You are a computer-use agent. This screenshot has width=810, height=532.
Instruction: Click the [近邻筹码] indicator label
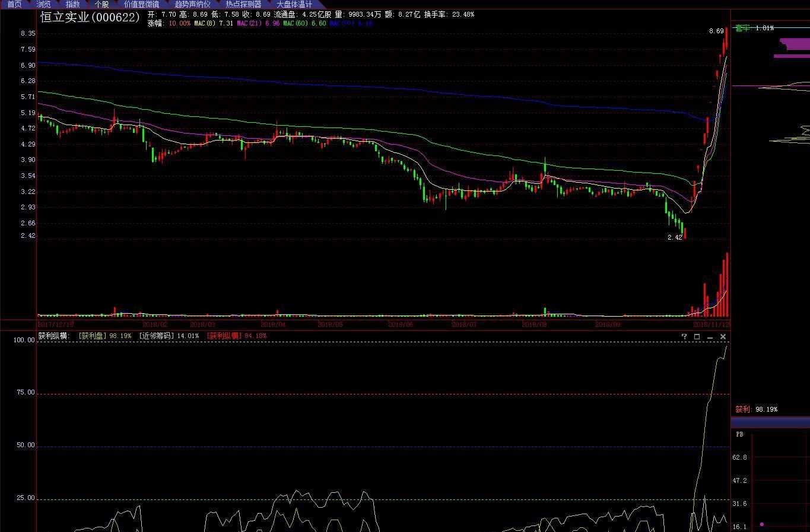[x=157, y=336]
